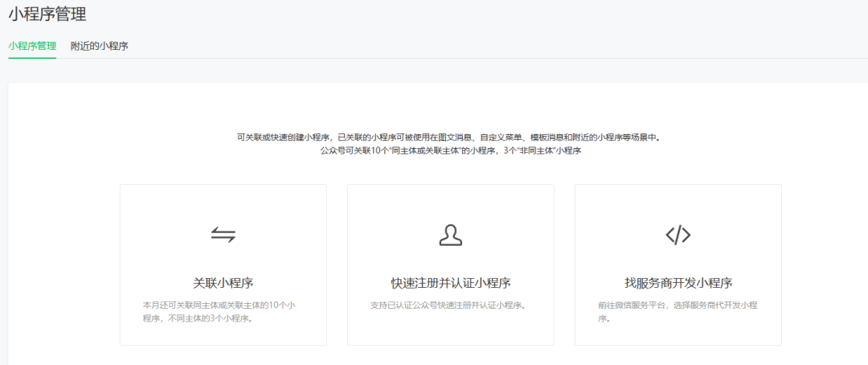Click the user silhouette registration icon
The image size is (868, 365).
tap(450, 235)
